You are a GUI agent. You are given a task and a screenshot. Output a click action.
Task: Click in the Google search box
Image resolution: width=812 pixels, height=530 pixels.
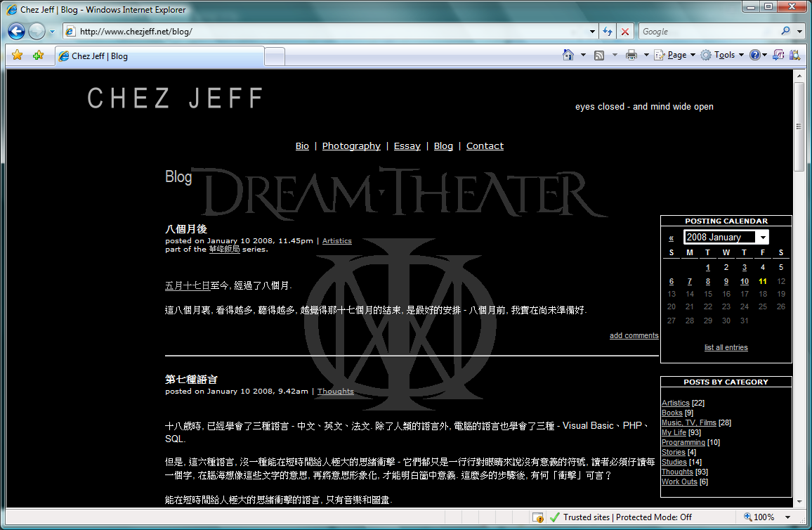(x=708, y=32)
